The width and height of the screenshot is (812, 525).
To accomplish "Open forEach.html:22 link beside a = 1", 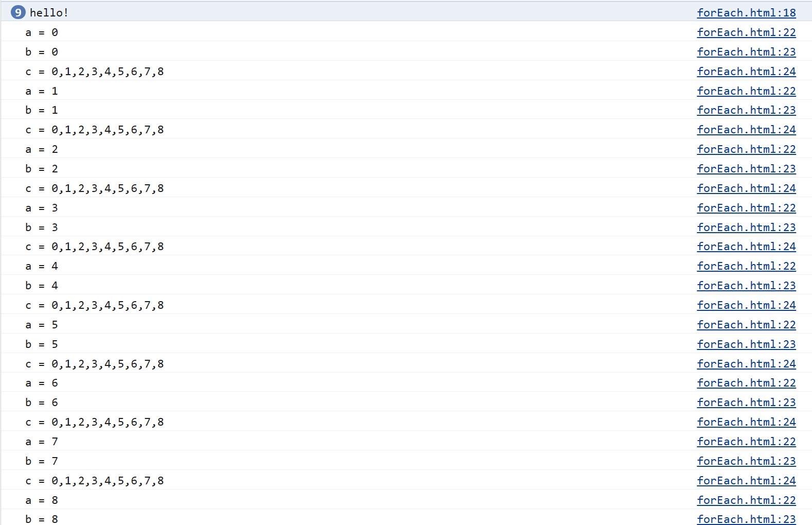I will (x=746, y=91).
